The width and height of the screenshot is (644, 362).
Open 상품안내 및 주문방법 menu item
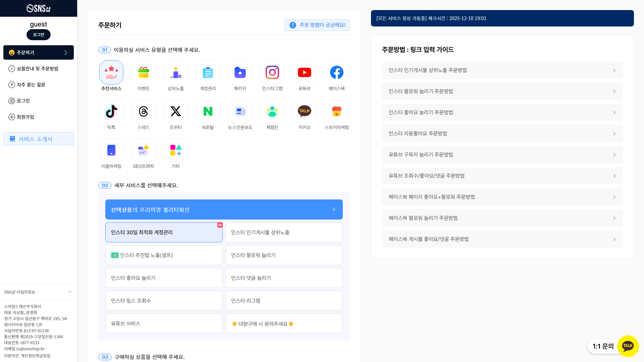[37, 69]
